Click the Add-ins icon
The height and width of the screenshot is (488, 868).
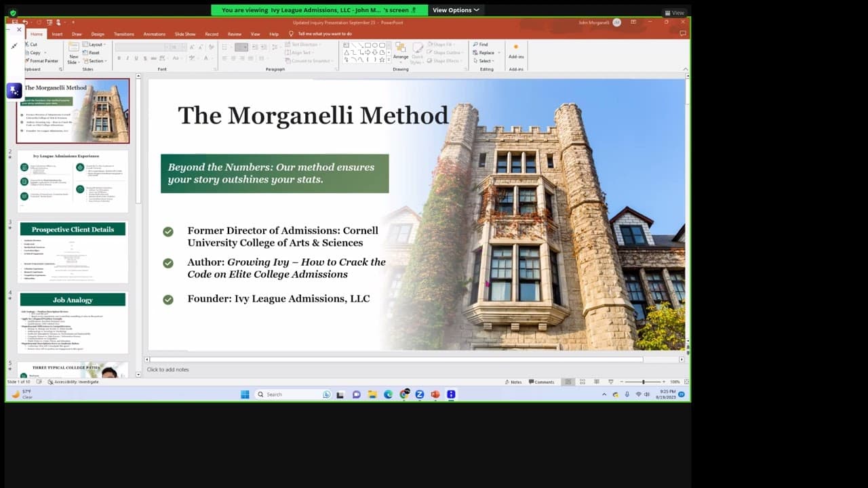[x=516, y=51]
